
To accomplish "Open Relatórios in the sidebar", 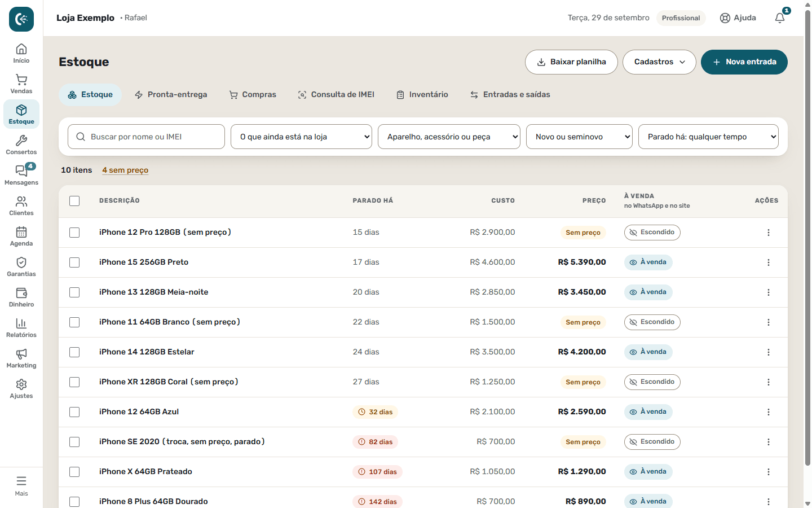I will pyautogui.click(x=21, y=328).
